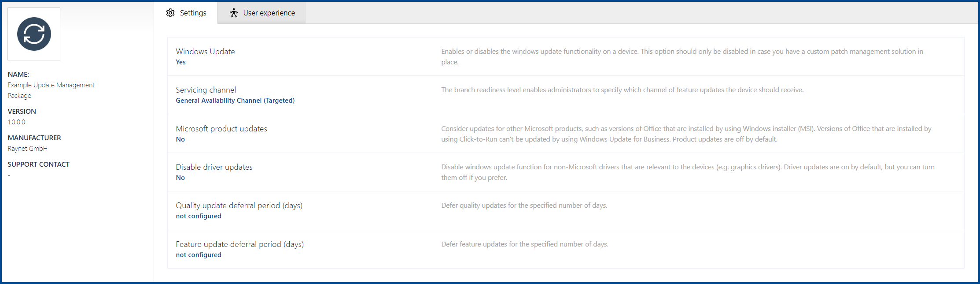Click not configured under Quality update deferral
The height and width of the screenshot is (284, 980).
coord(199,216)
